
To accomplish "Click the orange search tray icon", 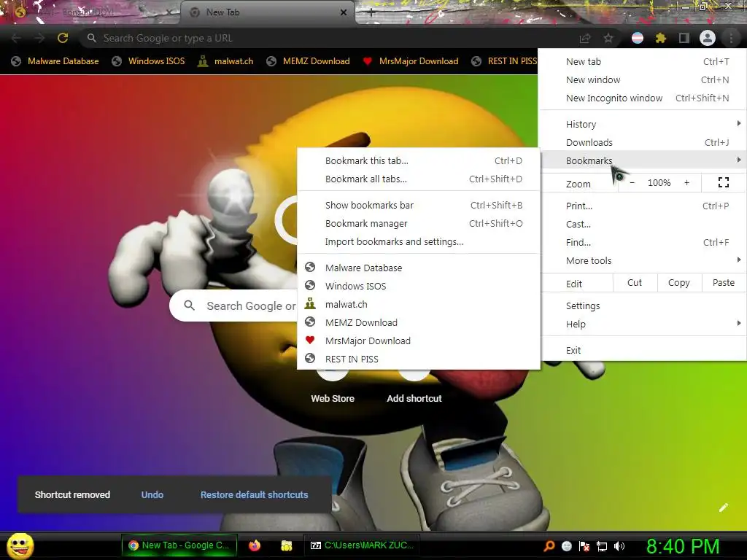I will [x=549, y=545].
